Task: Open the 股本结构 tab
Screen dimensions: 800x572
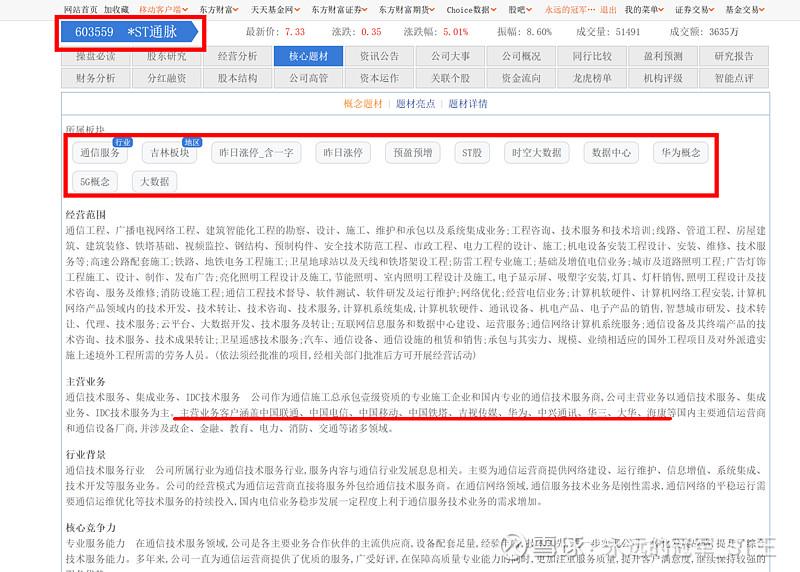Action: [x=237, y=78]
